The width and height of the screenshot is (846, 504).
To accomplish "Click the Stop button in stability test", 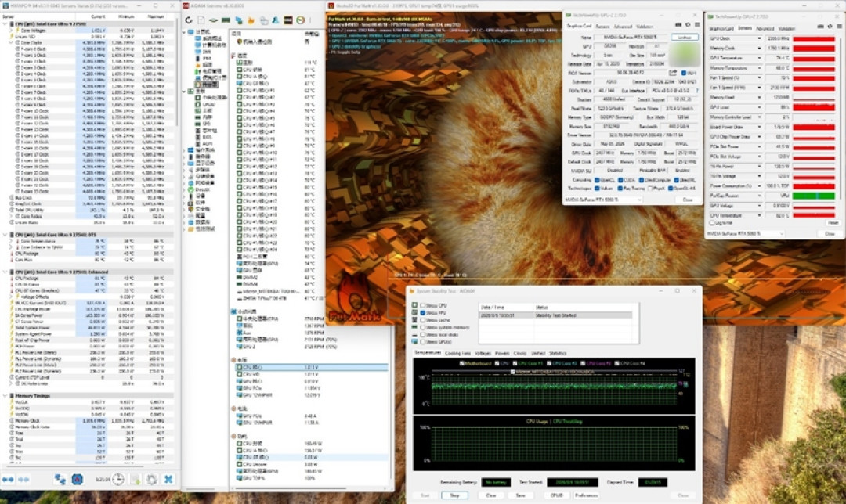I will pyautogui.click(x=455, y=495).
